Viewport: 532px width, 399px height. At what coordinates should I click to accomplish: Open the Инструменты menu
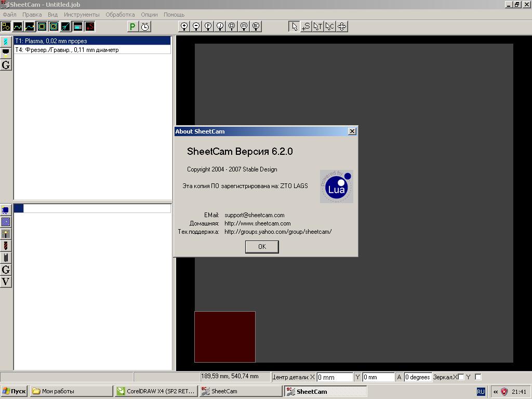coord(82,15)
